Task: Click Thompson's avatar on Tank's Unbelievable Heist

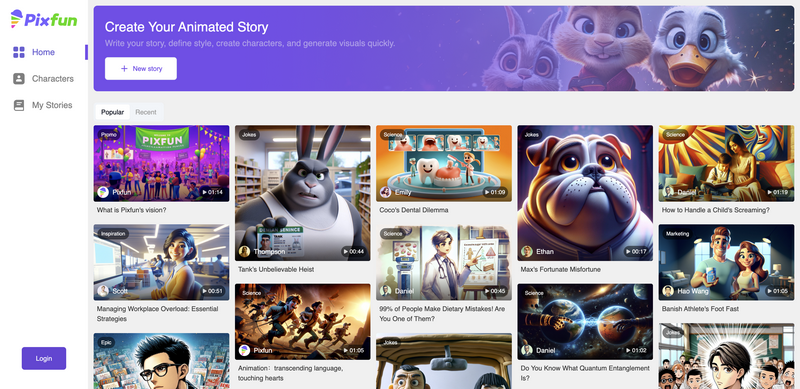Action: pos(244,251)
